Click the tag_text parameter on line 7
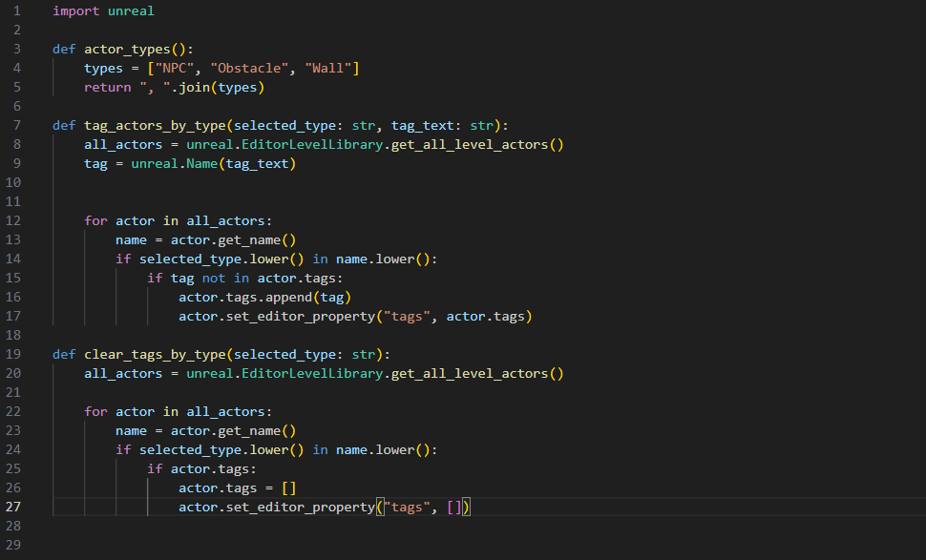 [422, 126]
